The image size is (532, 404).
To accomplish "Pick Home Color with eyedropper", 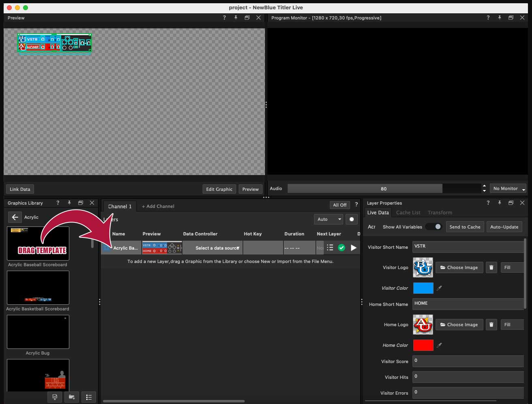I will [x=439, y=345].
